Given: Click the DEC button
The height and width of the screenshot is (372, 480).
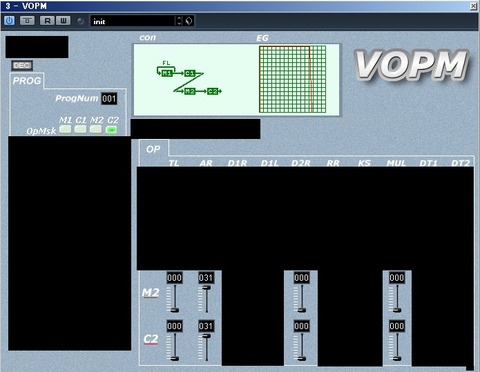Looking at the screenshot, I should [x=22, y=65].
